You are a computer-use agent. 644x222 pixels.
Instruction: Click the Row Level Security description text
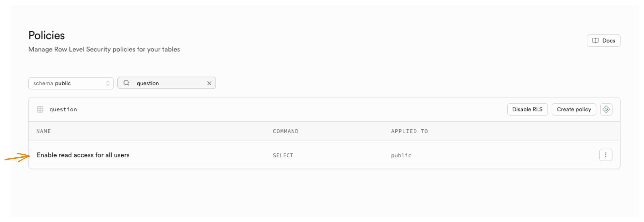[104, 49]
